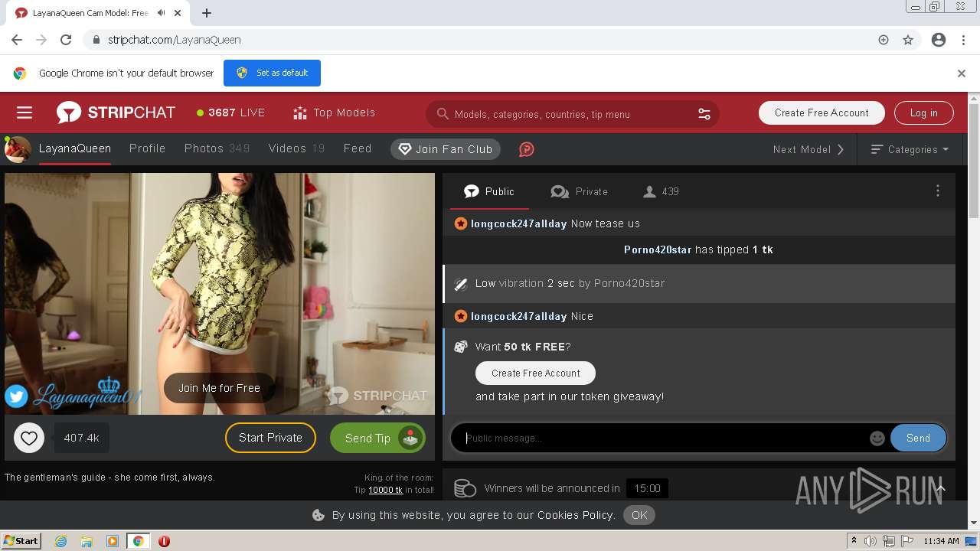980x551 pixels.
Task: Open the file explorer taskbar icon
Action: pos(87,541)
